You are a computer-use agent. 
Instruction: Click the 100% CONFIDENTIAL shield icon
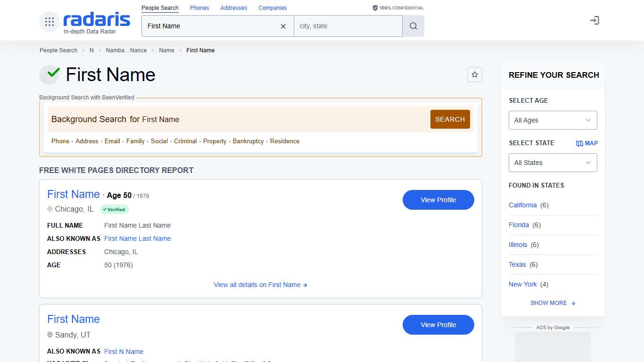[375, 8]
